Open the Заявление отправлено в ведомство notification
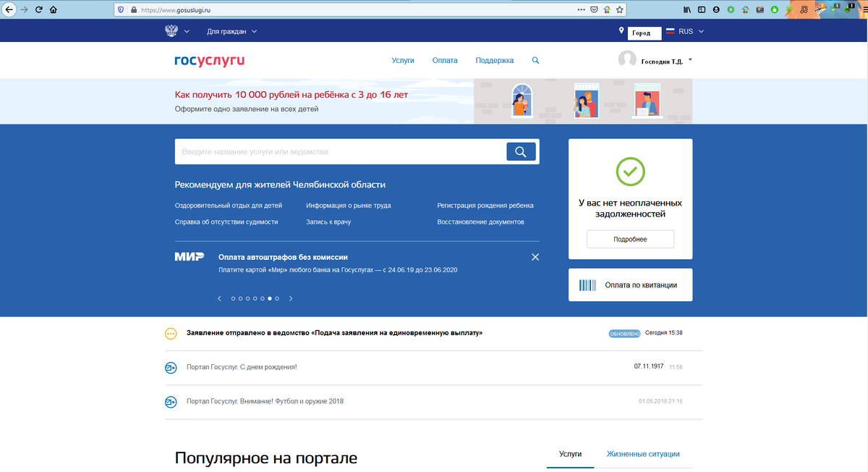This screenshot has height=472, width=868. (x=334, y=333)
